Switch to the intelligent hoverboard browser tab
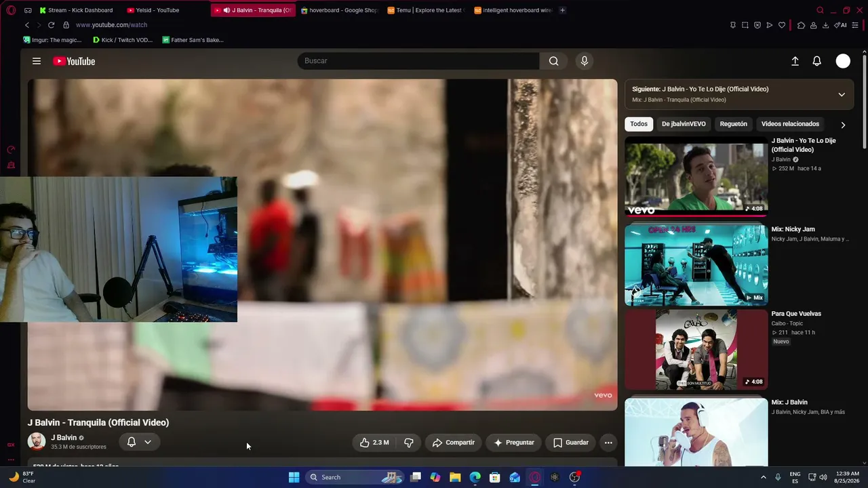Image resolution: width=868 pixels, height=488 pixels. click(x=513, y=10)
